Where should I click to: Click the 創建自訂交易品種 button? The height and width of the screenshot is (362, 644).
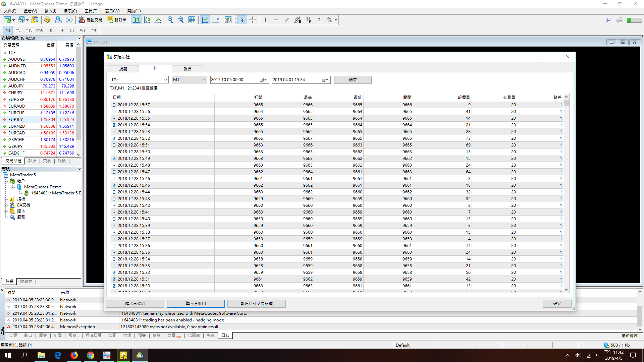click(257, 304)
